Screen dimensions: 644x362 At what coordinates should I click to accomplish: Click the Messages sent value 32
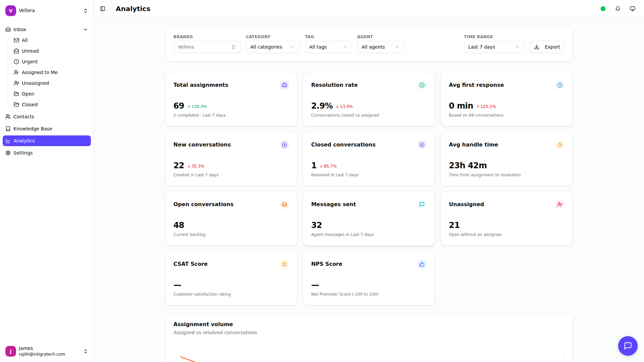pos(317,225)
